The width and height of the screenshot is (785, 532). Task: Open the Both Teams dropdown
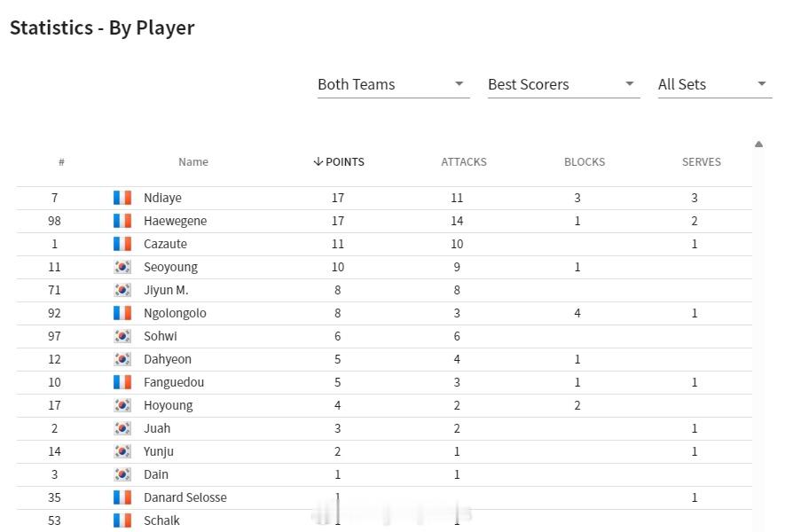tap(394, 84)
